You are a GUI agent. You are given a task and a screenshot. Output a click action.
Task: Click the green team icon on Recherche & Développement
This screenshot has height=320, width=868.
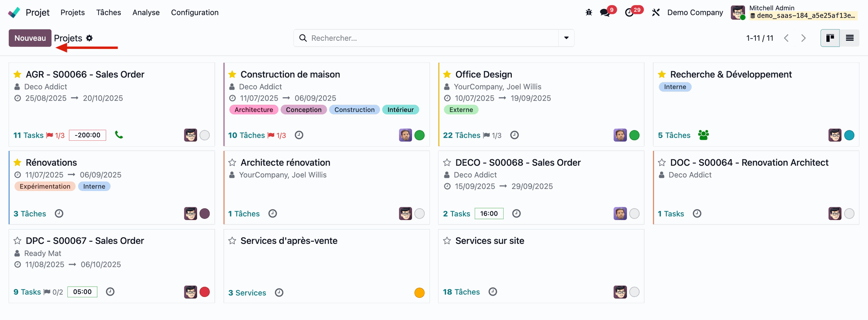point(703,135)
